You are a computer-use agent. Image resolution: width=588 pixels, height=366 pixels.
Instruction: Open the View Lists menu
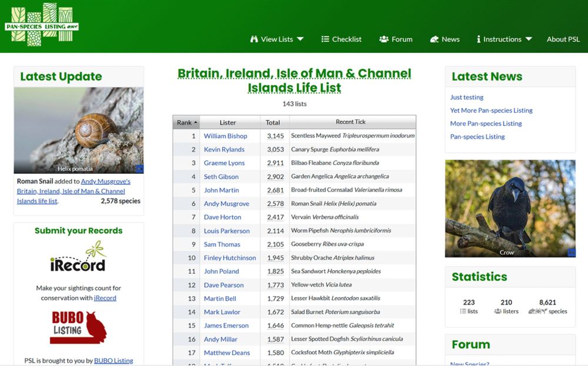277,39
